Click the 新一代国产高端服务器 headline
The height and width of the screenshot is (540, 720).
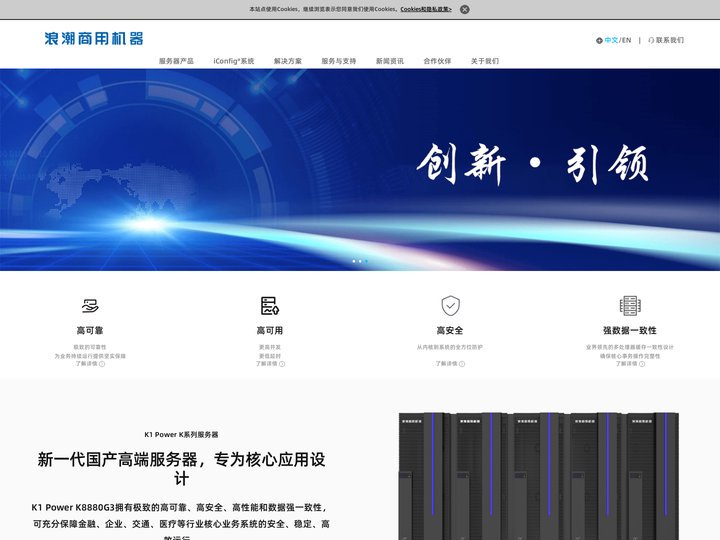181,469
